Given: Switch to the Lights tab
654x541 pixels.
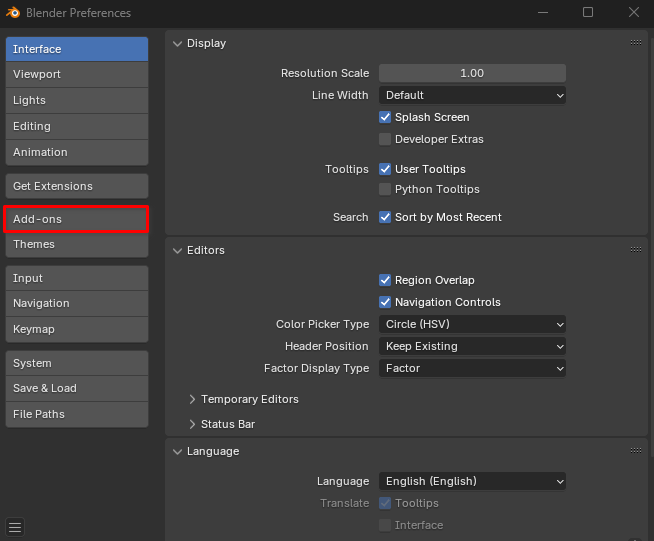Looking at the screenshot, I should (x=77, y=101).
